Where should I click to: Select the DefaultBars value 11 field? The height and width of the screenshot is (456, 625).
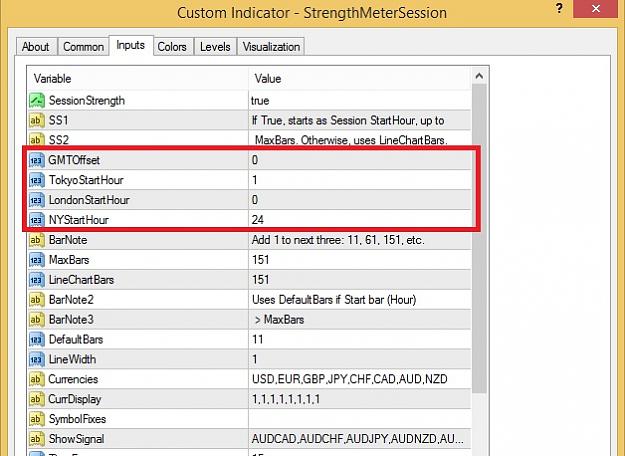click(x=360, y=339)
